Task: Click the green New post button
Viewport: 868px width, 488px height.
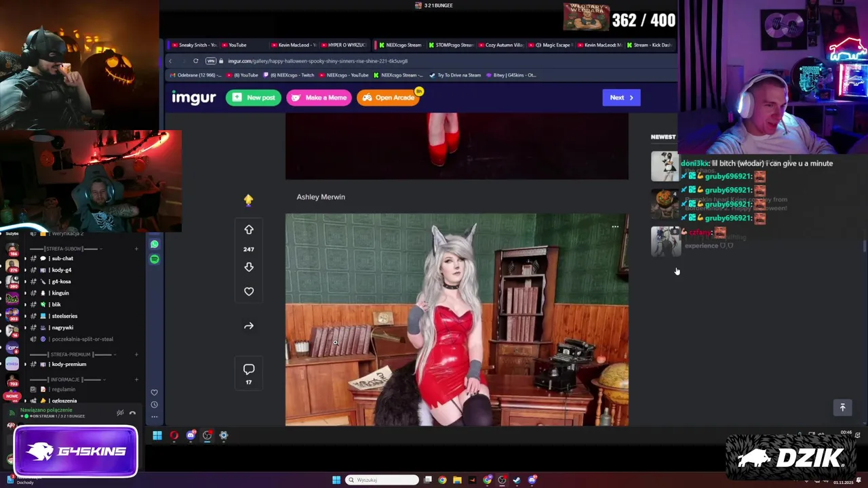Action: (x=254, y=98)
